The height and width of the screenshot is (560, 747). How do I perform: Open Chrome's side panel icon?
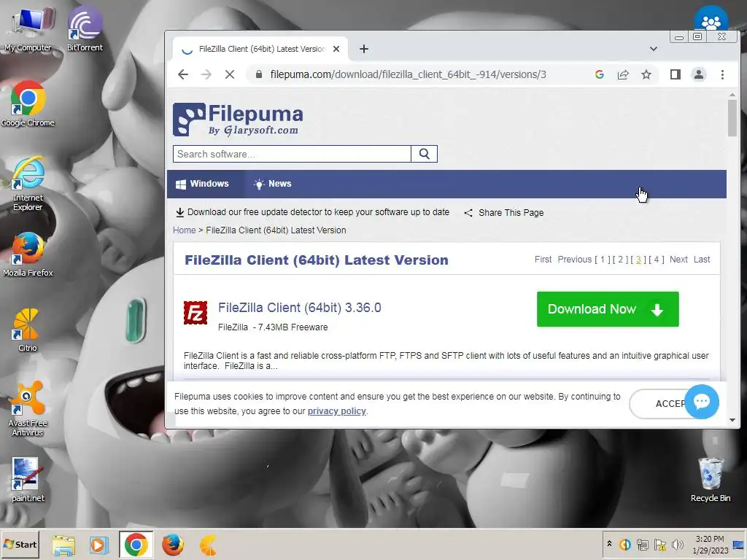pyautogui.click(x=675, y=74)
